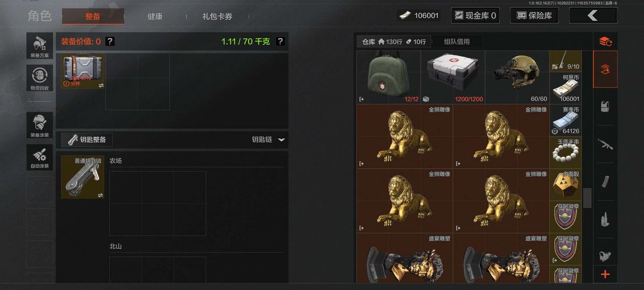Open the 装备方案 loadout preset icon

40,45
